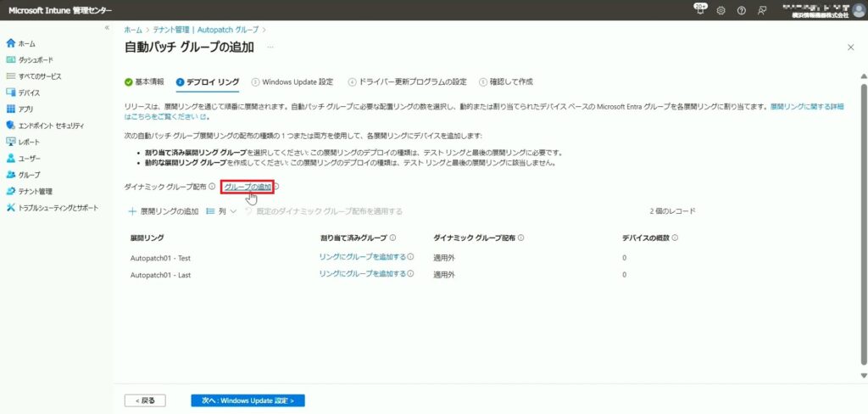Image resolution: width=868 pixels, height=414 pixels.
Task: Click the vertical scrollbar up arrow
Action: [x=864, y=76]
